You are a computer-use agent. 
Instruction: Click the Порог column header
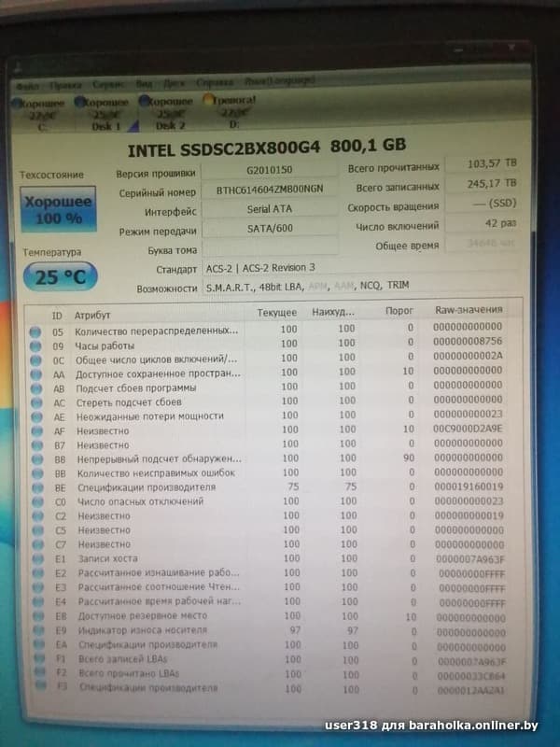pos(399,311)
